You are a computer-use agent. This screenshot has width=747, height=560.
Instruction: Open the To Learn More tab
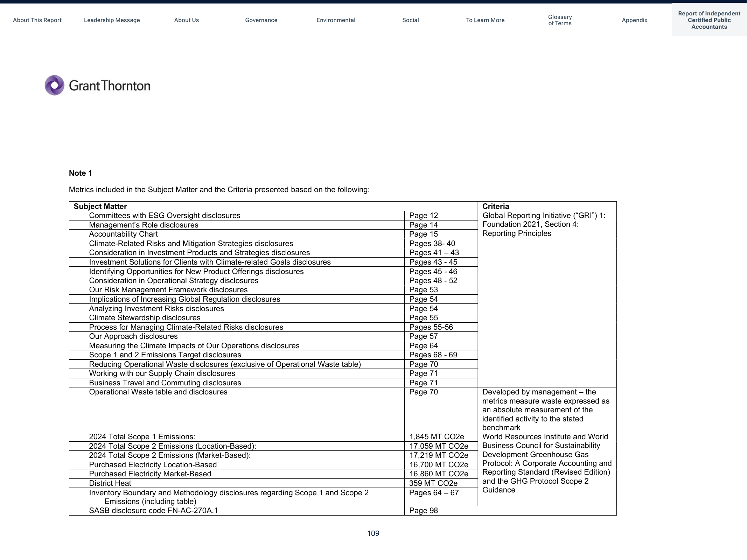pos(485,20)
